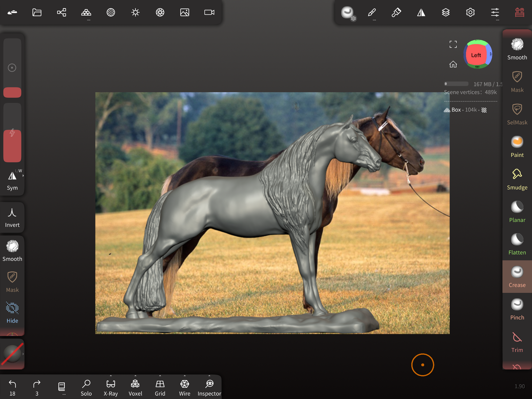The height and width of the screenshot is (399, 532).
Task: Open the Layers menu icon
Action: click(x=445, y=13)
